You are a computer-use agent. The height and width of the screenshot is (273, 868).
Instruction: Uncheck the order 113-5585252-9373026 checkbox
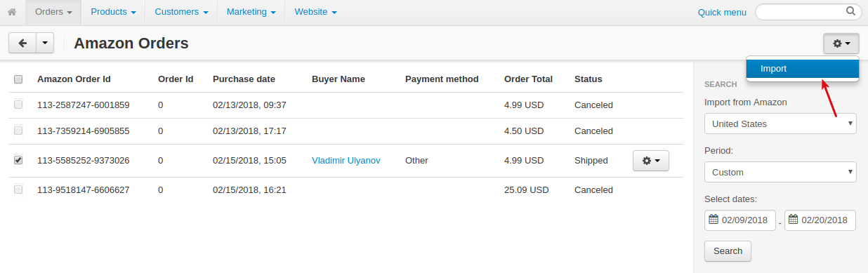point(18,160)
